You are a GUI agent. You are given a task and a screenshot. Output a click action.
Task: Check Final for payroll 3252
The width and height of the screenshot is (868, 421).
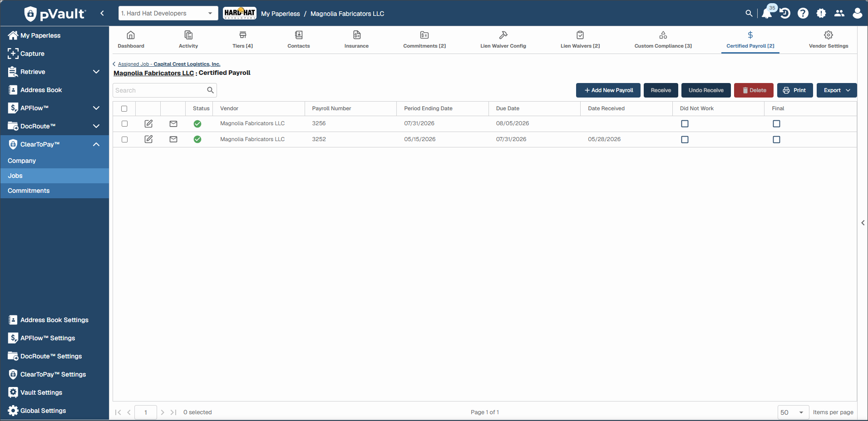pyautogui.click(x=776, y=140)
